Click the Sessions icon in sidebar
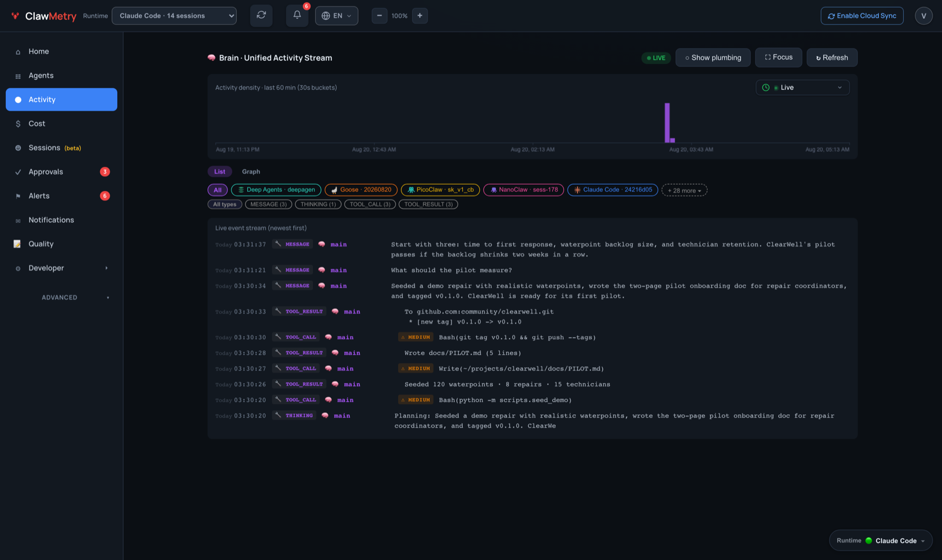This screenshot has height=560, width=942. pyautogui.click(x=18, y=148)
